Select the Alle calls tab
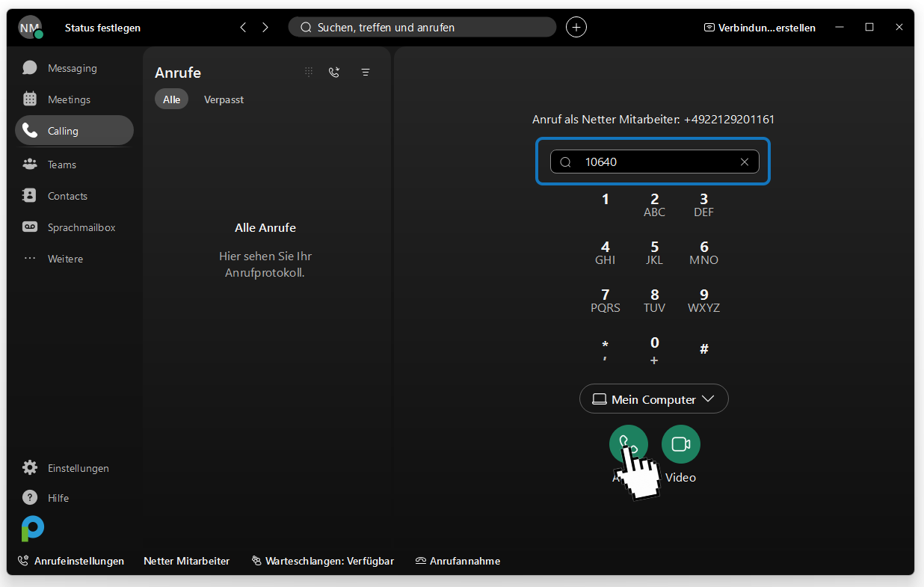 coord(171,99)
